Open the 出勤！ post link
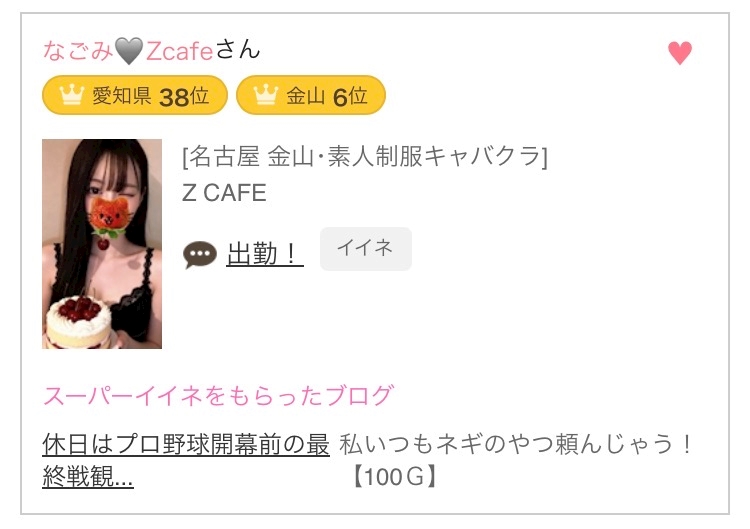The width and height of the screenshot is (750, 529). click(x=265, y=253)
